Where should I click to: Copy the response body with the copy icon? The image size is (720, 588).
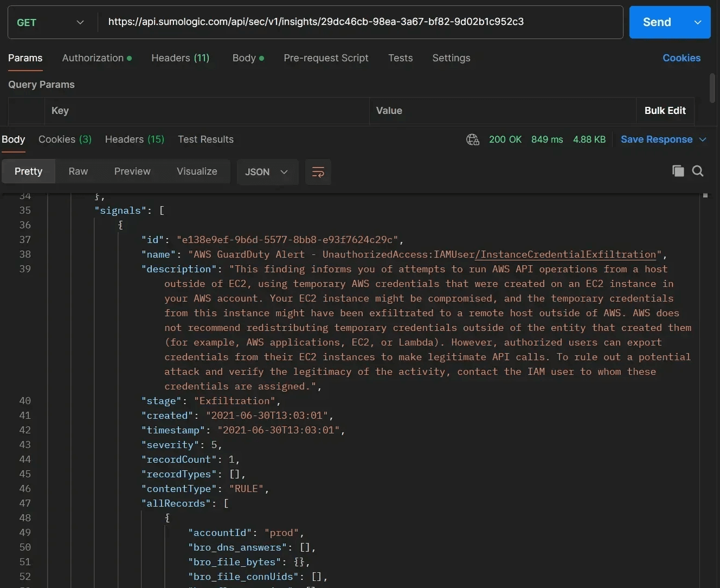click(x=678, y=171)
